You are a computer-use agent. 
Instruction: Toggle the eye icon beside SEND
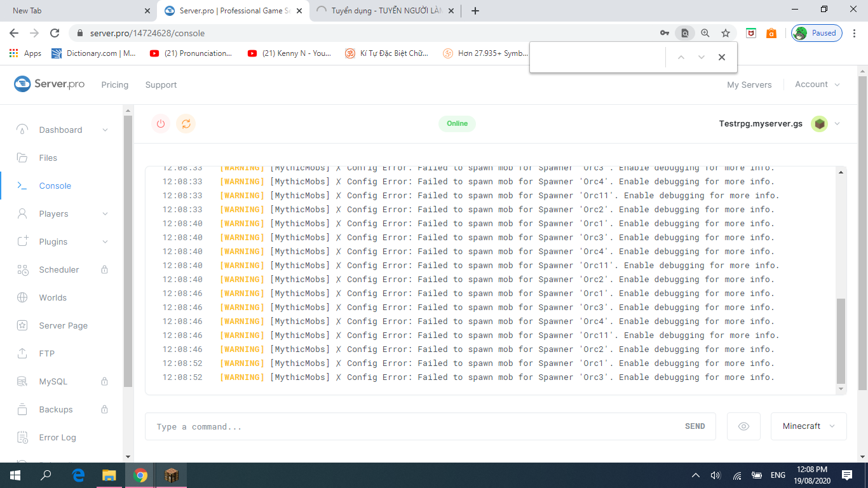point(743,426)
